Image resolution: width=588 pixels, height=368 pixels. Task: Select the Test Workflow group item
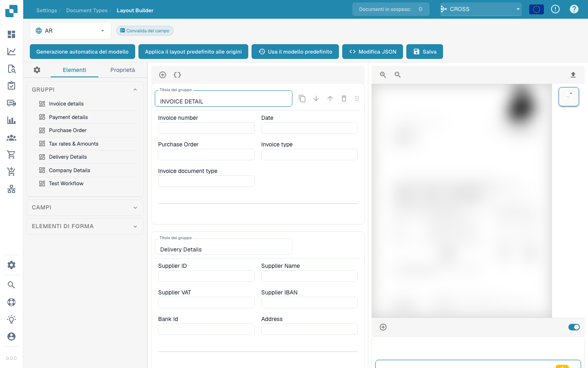point(85,184)
